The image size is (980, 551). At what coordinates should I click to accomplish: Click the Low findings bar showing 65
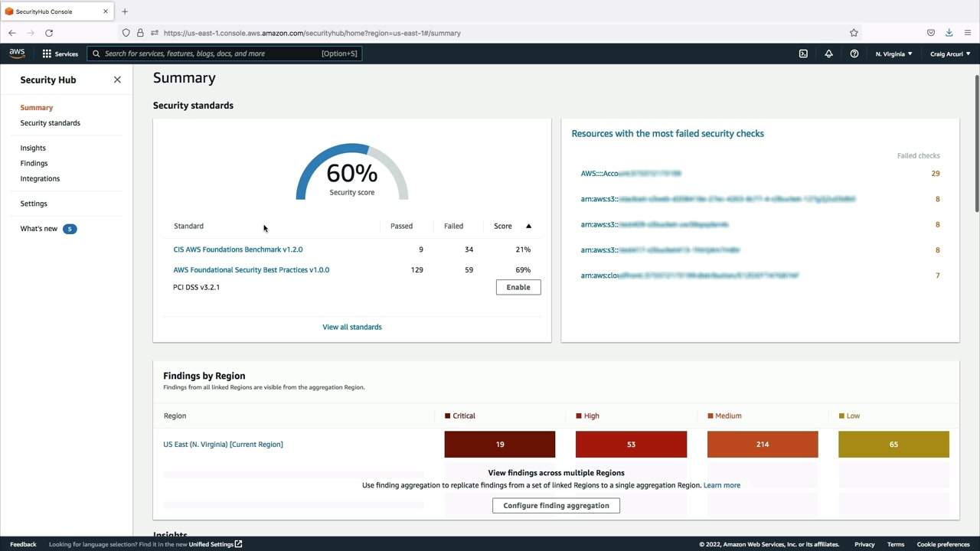coord(893,445)
